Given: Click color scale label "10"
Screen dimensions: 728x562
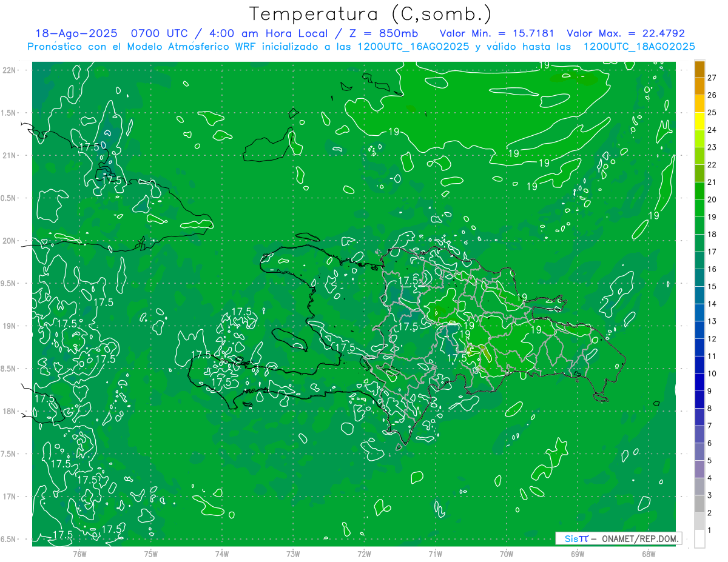Looking at the screenshot, I should [712, 373].
